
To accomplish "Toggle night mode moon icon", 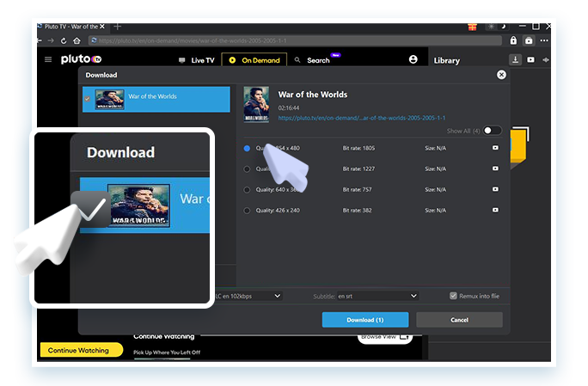I will (x=504, y=27).
